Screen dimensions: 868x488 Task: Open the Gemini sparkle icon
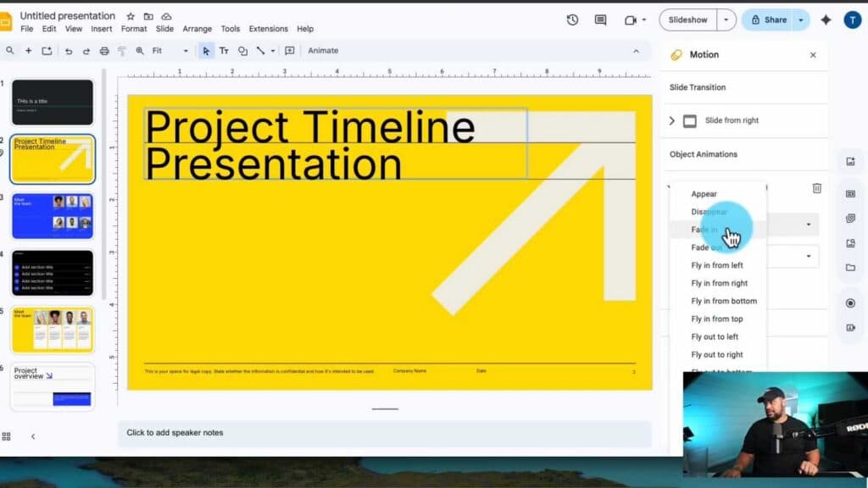coord(826,20)
